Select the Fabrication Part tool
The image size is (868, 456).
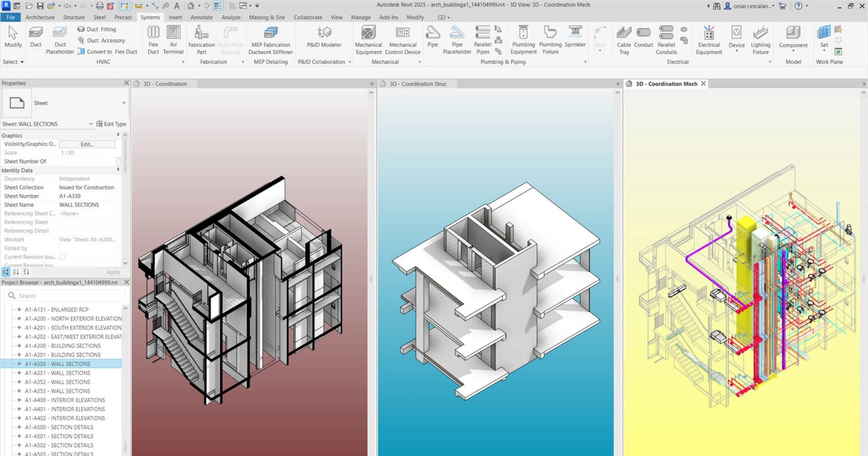(x=200, y=38)
